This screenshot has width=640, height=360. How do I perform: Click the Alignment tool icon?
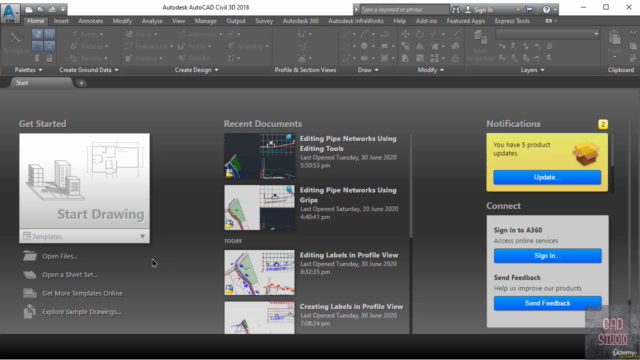coord(182,34)
